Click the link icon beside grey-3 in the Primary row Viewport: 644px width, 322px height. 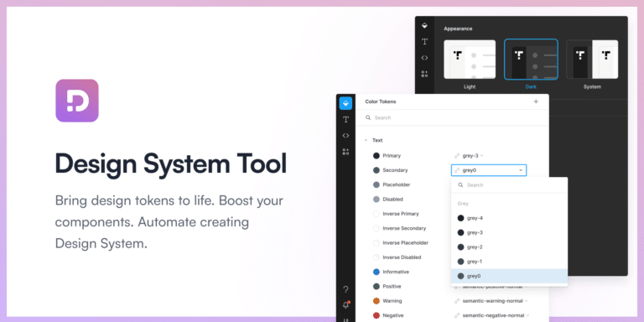click(x=457, y=156)
